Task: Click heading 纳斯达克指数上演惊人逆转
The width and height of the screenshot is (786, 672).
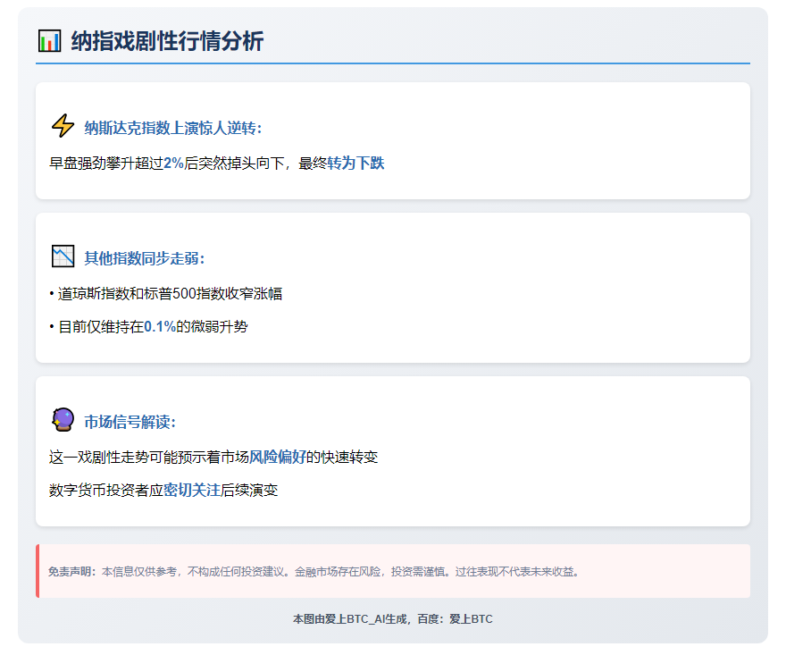Action: pos(173,129)
